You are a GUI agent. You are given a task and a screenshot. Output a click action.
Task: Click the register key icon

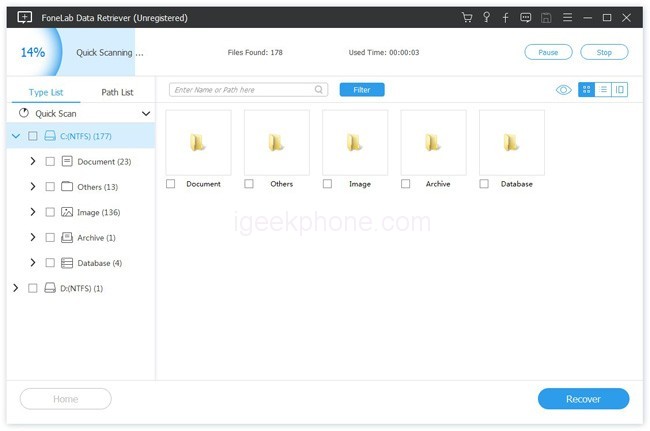click(x=486, y=18)
